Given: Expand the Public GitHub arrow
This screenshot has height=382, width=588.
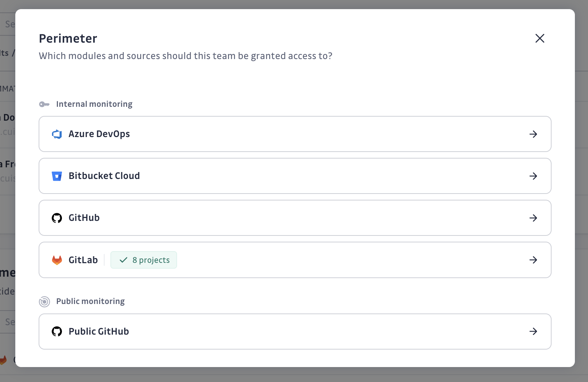Looking at the screenshot, I should [x=533, y=331].
